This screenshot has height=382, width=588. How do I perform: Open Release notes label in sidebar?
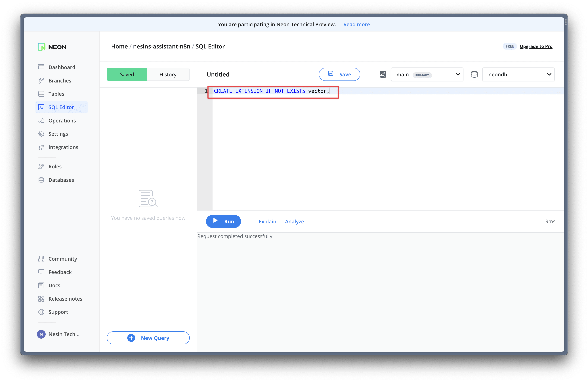65,299
